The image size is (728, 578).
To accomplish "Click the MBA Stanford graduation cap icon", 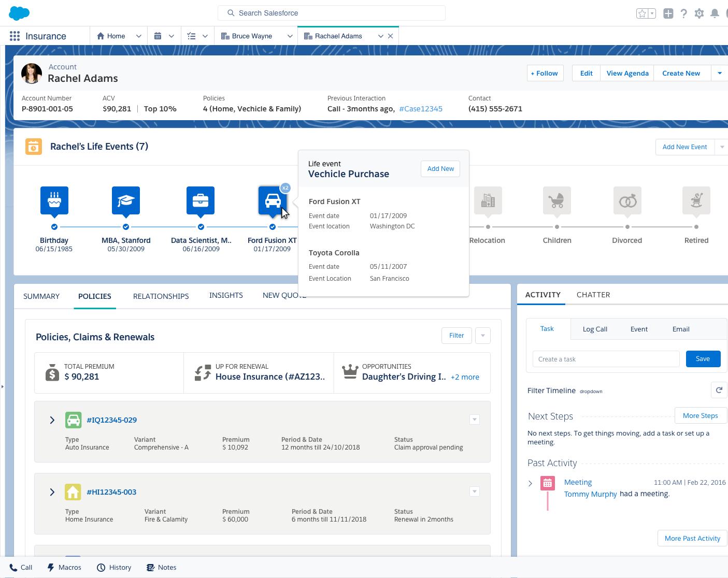I will (x=126, y=200).
